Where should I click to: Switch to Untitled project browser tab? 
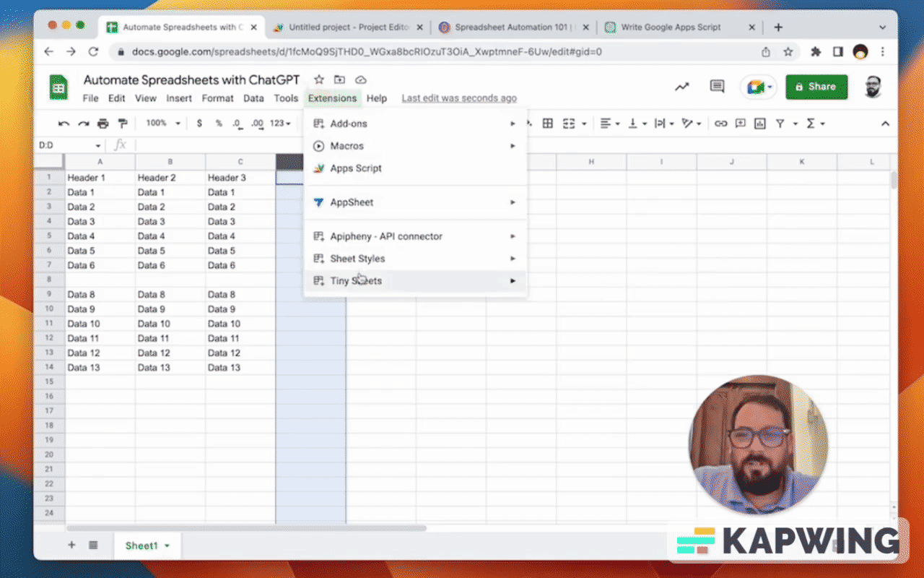(348, 27)
